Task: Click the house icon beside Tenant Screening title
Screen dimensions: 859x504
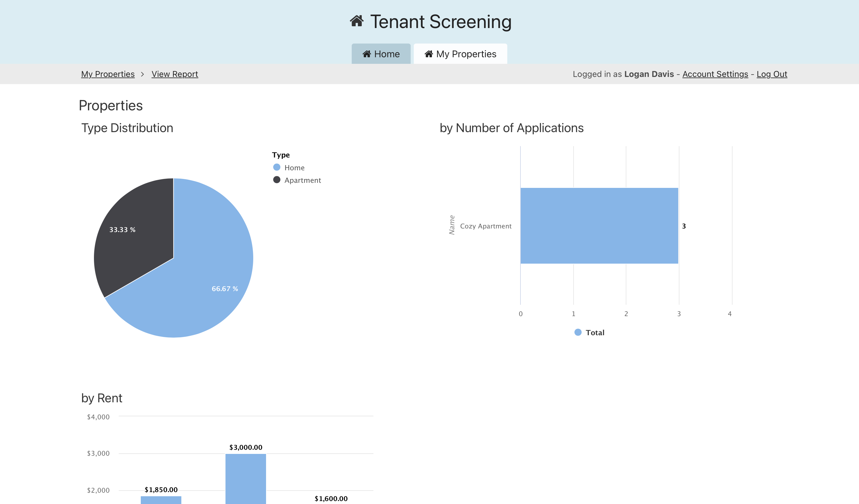Action: [x=356, y=21]
